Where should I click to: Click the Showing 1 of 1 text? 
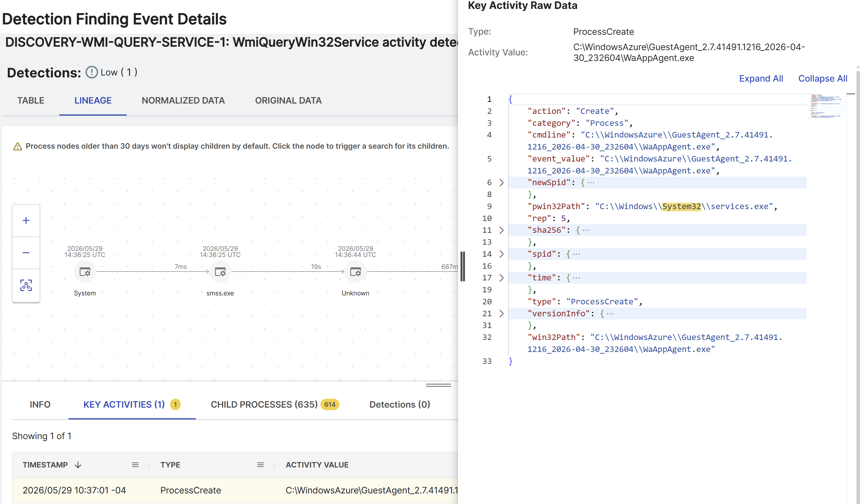tap(42, 436)
